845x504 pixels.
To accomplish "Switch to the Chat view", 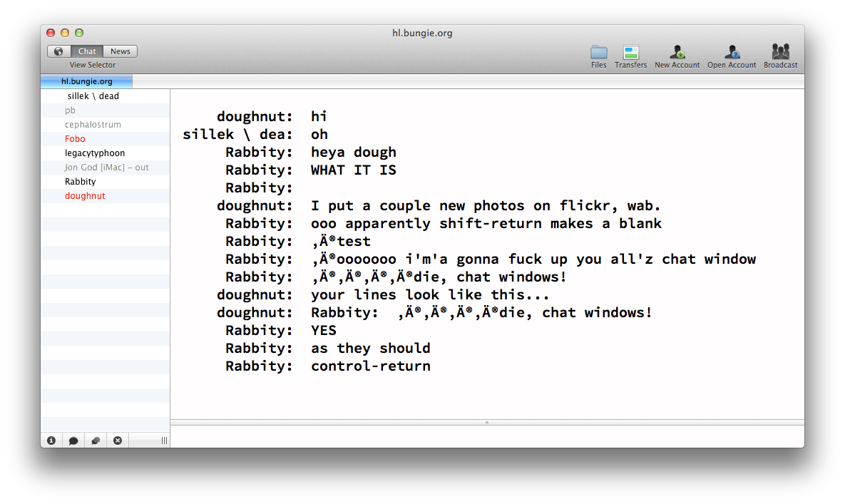I will point(87,51).
